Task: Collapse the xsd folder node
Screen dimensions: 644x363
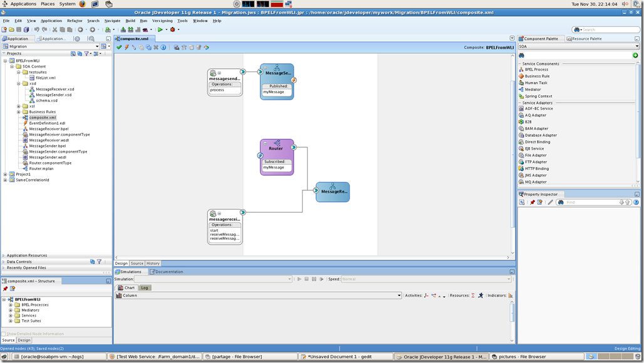Action: [x=19, y=83]
